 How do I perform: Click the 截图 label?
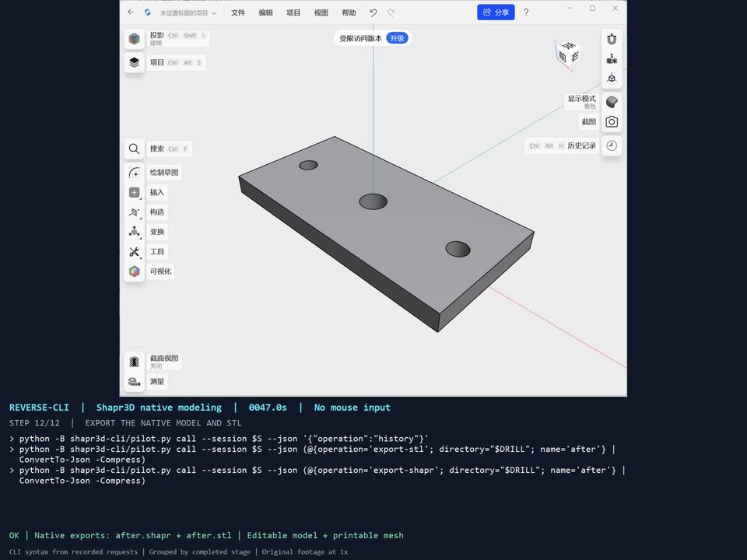[x=589, y=122]
